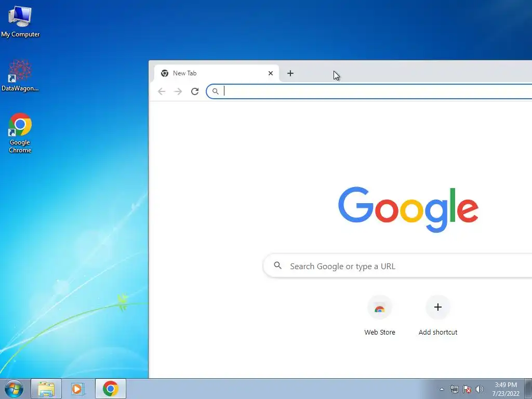Open a new tab with the plus button
The height and width of the screenshot is (399, 532).
(290, 73)
